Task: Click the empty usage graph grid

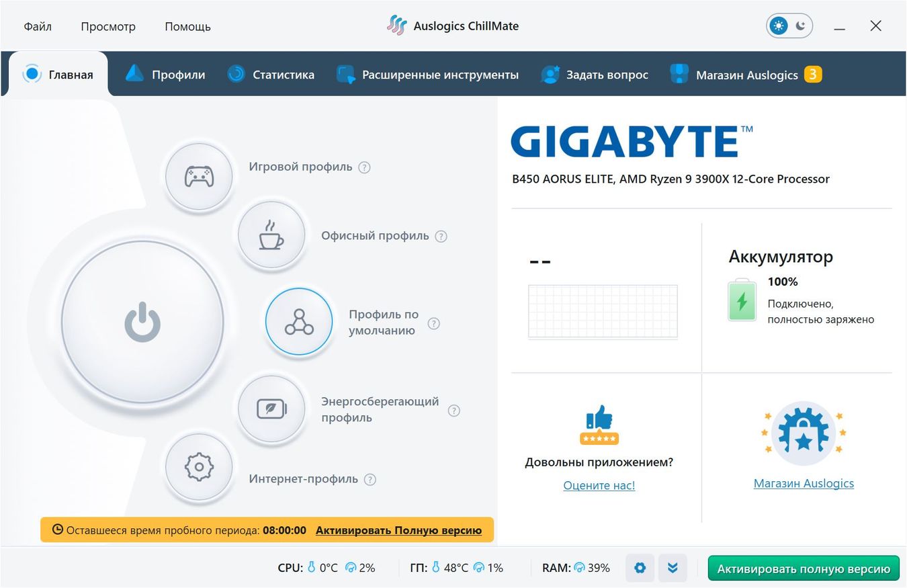Action: (603, 311)
